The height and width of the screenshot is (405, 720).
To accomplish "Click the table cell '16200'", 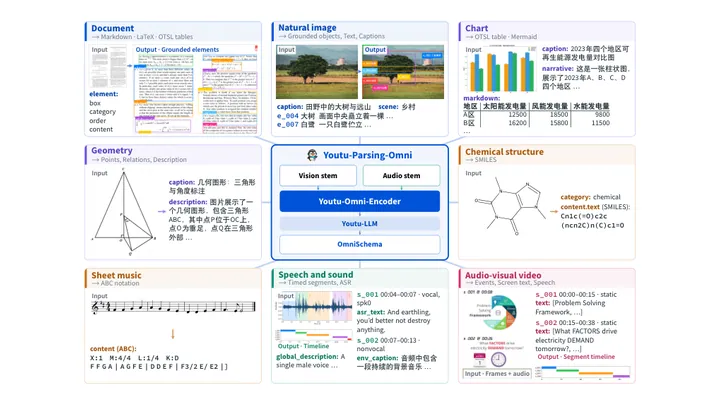I will (x=518, y=123).
